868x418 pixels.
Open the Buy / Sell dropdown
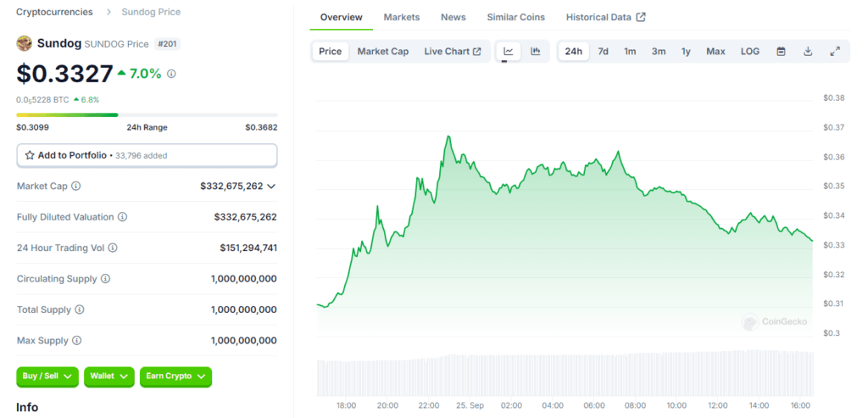47,376
